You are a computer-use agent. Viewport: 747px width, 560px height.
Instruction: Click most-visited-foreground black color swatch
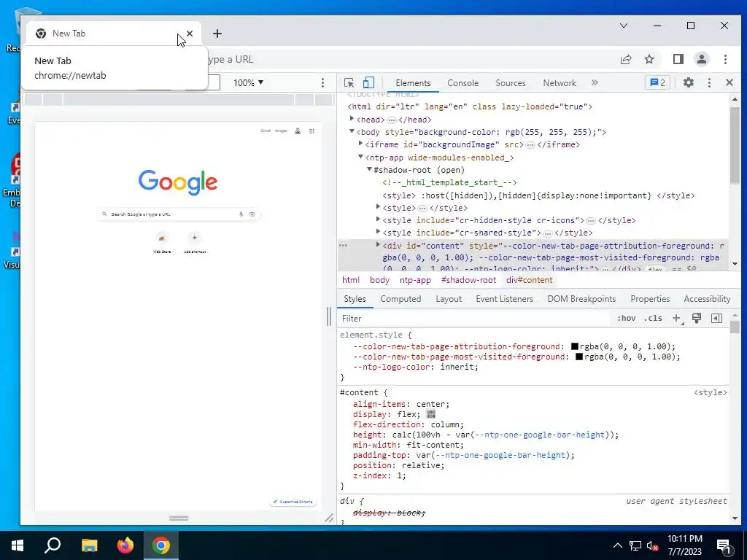pos(579,356)
